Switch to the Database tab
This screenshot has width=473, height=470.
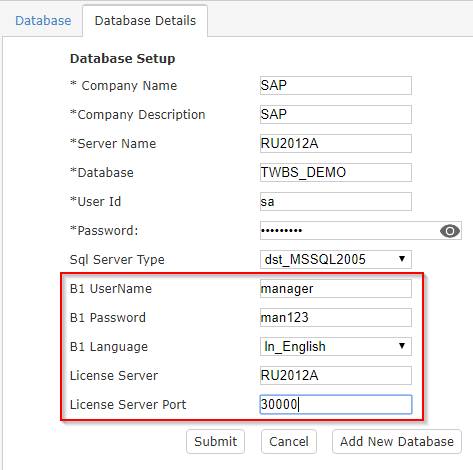pyautogui.click(x=43, y=21)
